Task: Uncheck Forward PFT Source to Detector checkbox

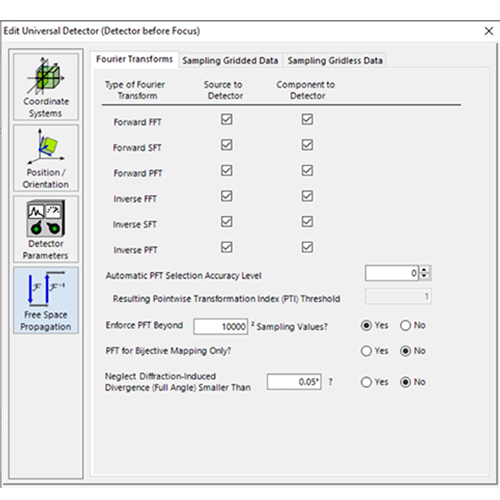Action: (227, 171)
